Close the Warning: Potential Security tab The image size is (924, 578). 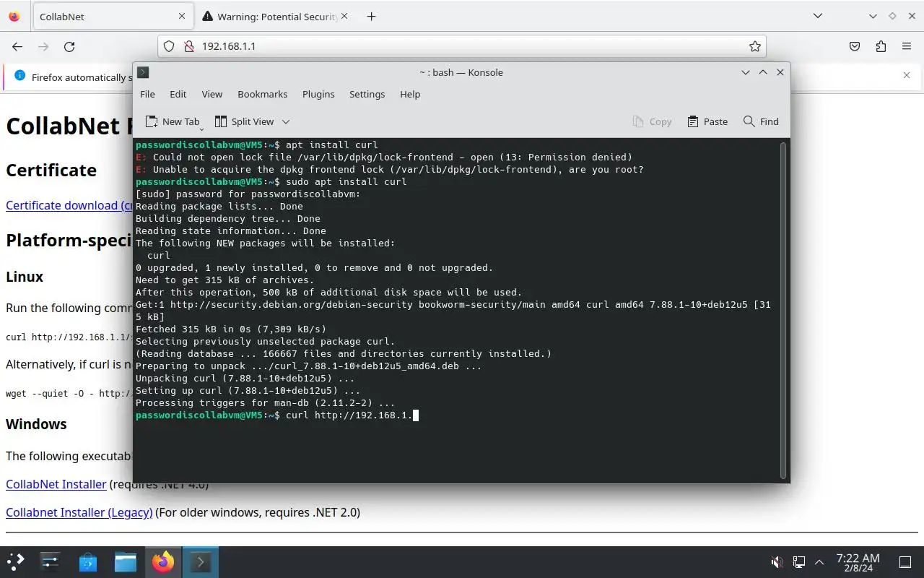[344, 16]
